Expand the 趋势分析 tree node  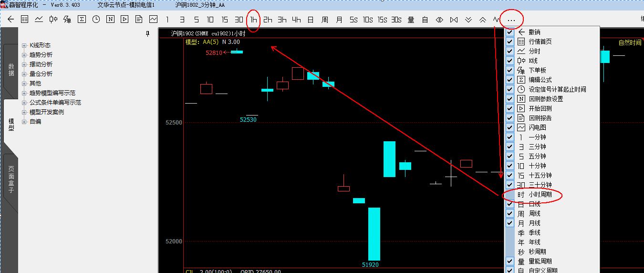pos(24,55)
